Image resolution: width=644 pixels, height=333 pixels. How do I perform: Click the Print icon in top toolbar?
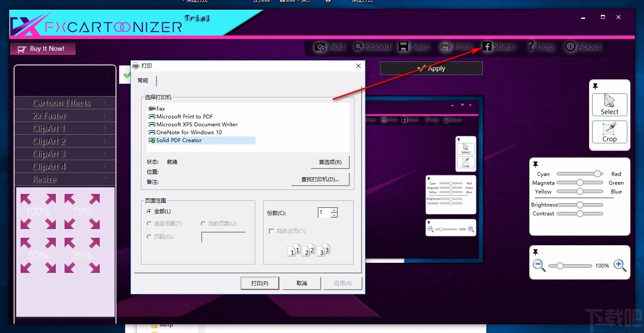[445, 46]
